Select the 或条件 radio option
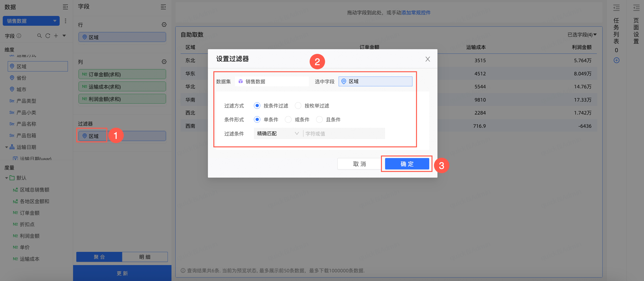Screen dimensions: 644x281 [288, 120]
